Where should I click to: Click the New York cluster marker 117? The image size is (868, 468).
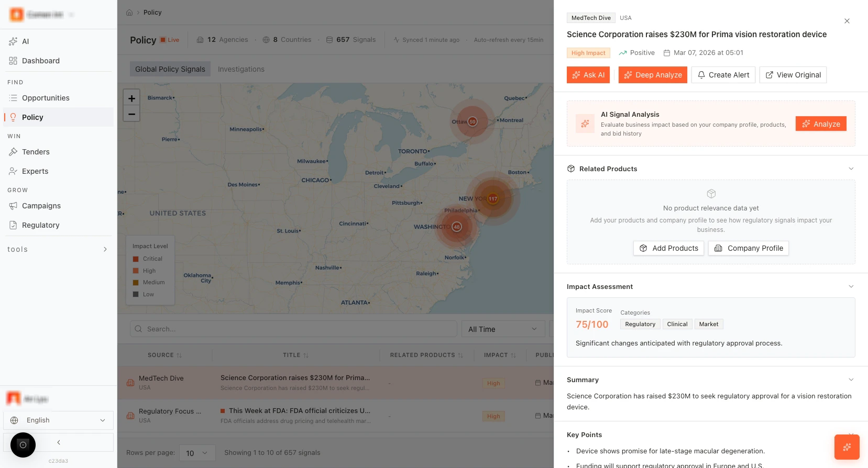493,198
